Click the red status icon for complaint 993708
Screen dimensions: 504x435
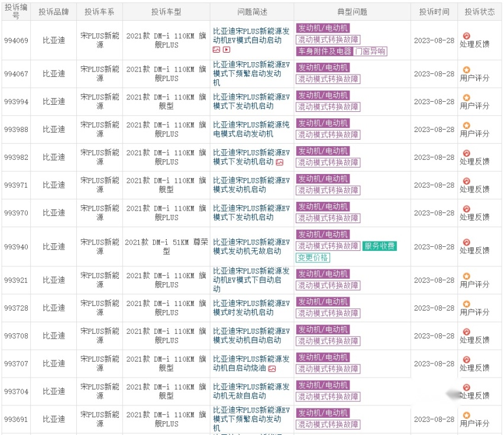tap(466, 331)
